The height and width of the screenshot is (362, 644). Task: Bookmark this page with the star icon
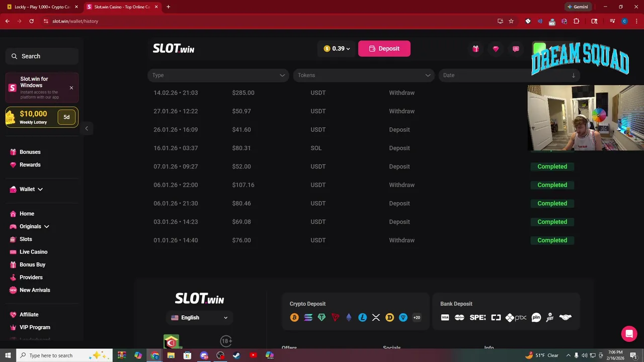coord(511,21)
